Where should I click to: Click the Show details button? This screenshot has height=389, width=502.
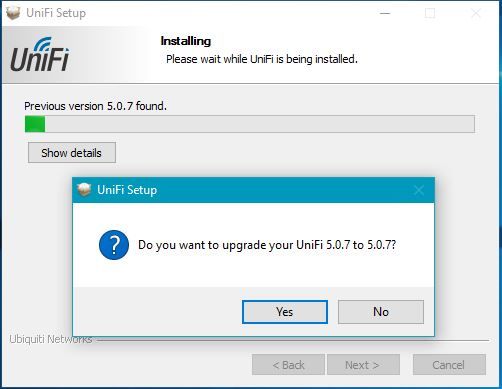tap(72, 153)
